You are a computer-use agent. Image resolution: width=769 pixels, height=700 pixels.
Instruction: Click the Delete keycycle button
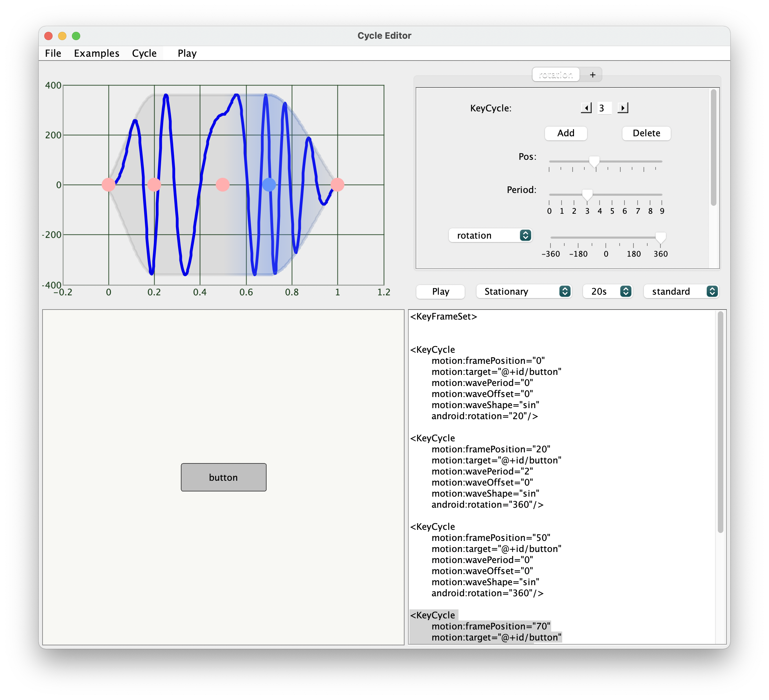point(646,133)
